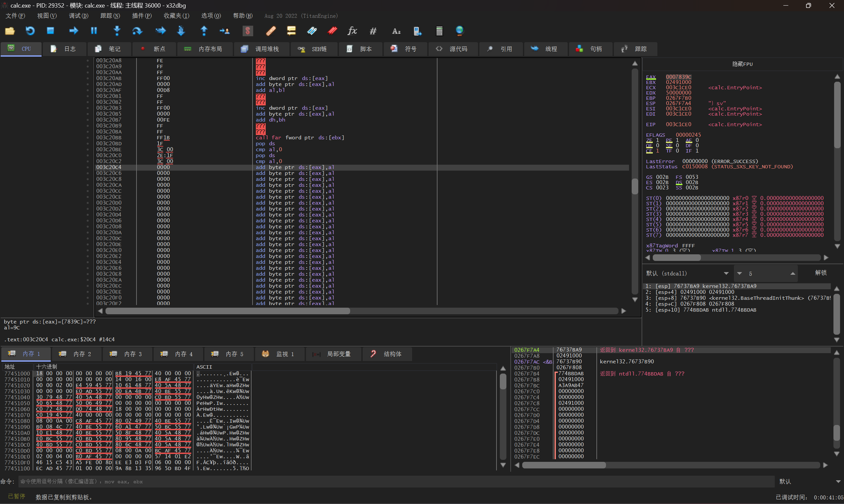
Task: Run the program with the right arrow icon
Action: [x=74, y=31]
